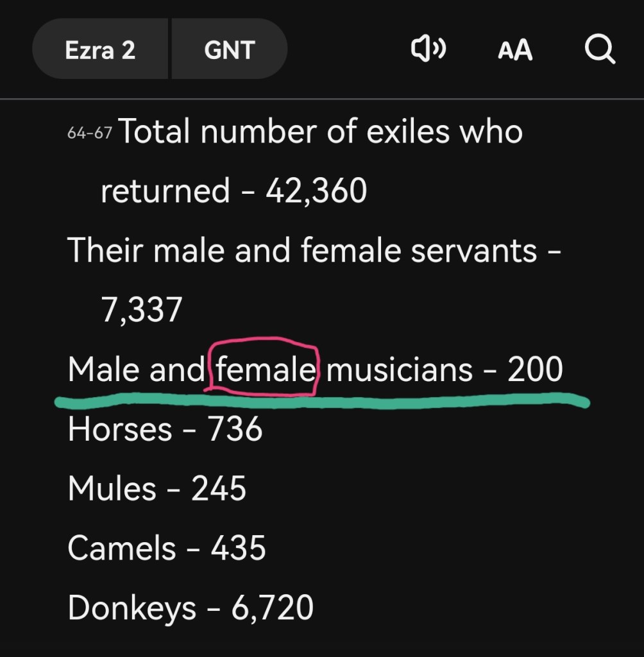
Task: Select the 'Camels – 435' line
Action: coord(166,549)
